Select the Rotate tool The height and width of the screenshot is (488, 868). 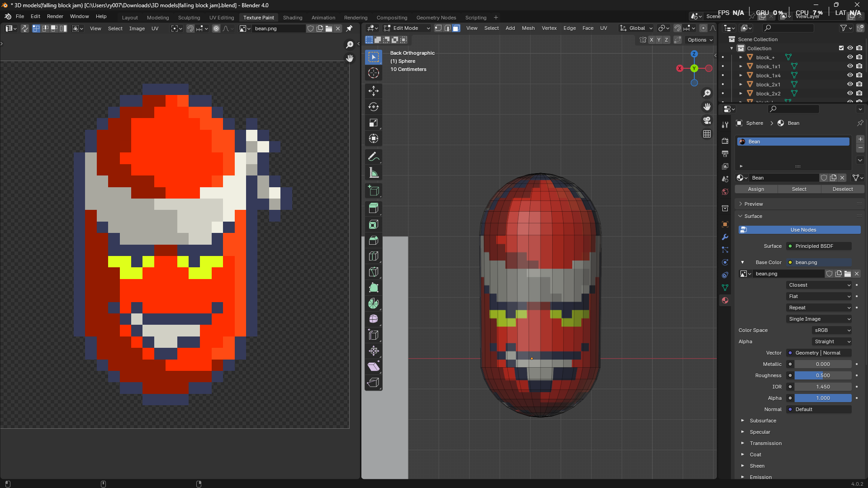373,107
